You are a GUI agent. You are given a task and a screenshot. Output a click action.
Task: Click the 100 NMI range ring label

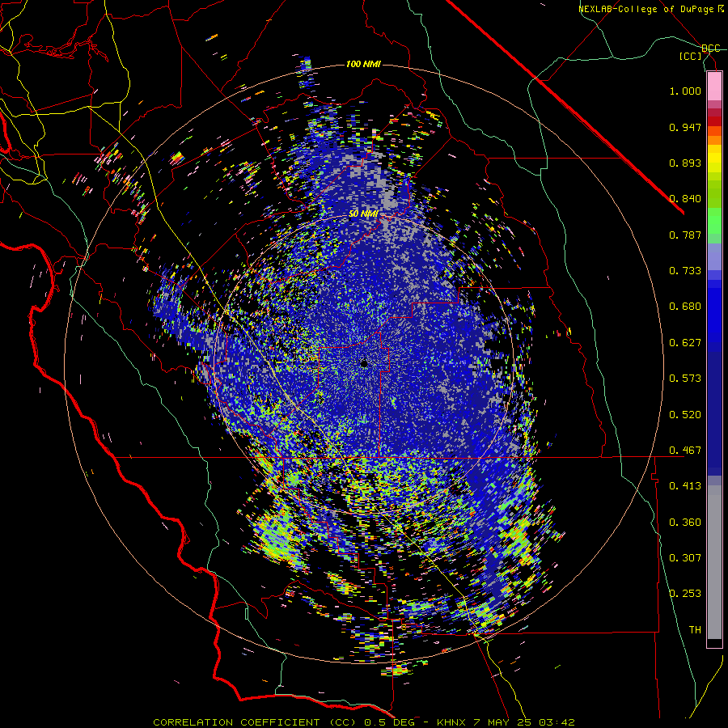(x=363, y=64)
